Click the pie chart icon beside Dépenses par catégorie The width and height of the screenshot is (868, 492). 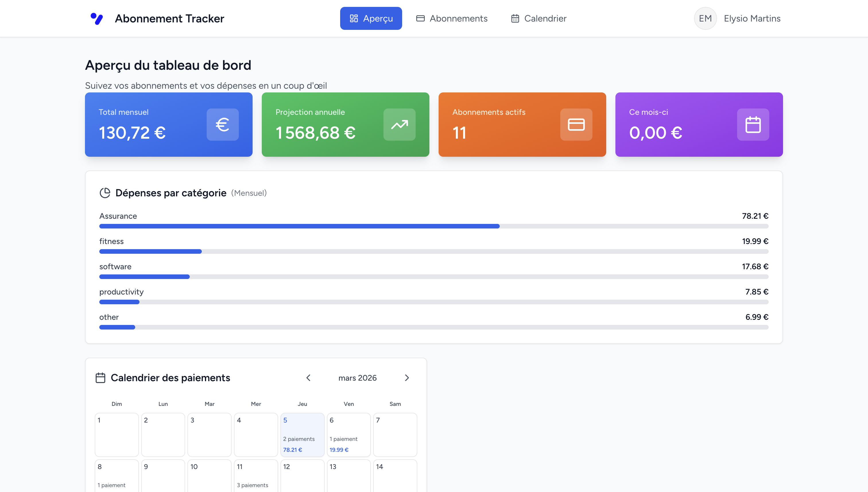click(x=105, y=193)
